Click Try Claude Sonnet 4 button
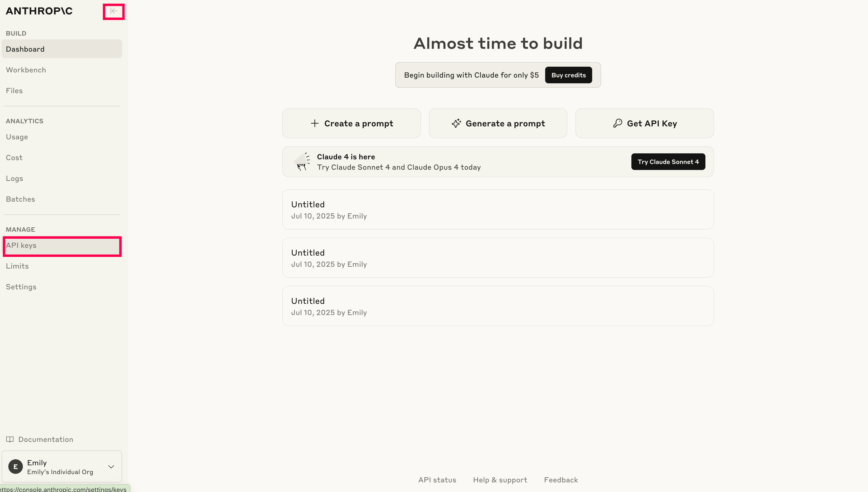 coord(668,162)
